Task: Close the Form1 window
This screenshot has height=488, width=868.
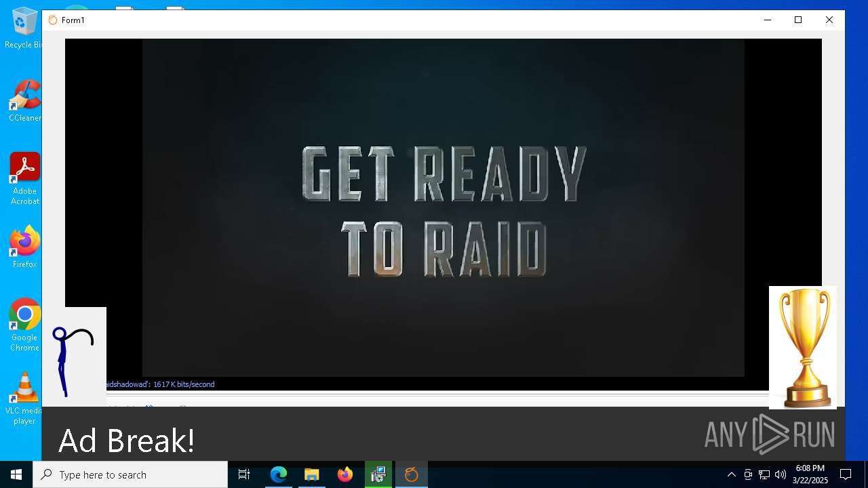Action: [829, 20]
